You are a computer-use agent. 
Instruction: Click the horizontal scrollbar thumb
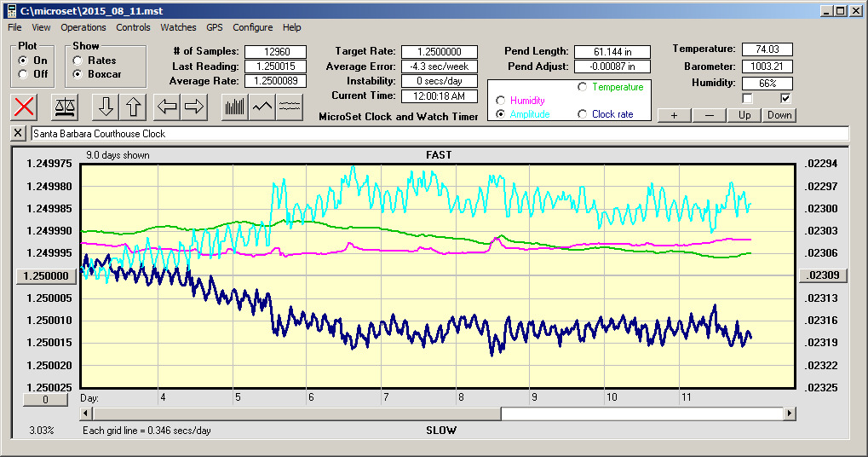[x=297, y=414]
